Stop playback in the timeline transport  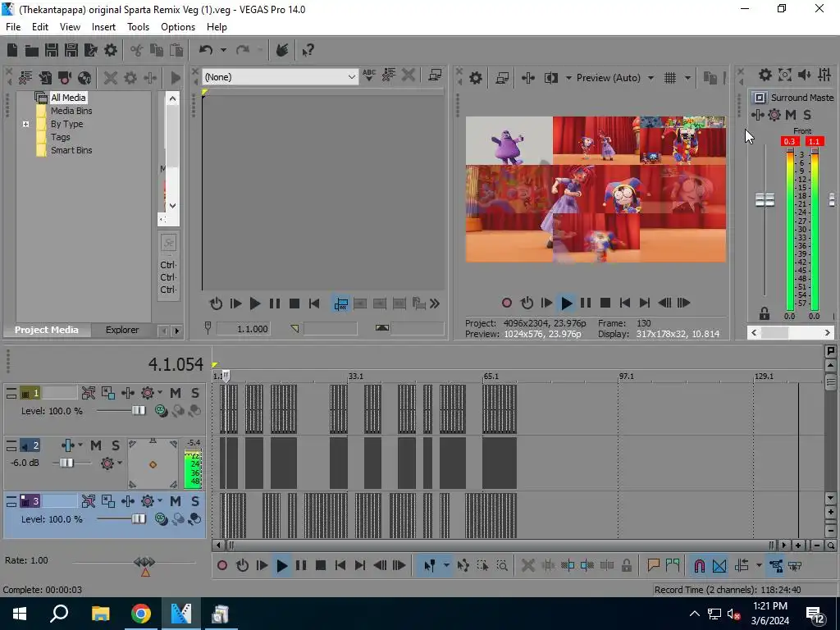(x=321, y=566)
